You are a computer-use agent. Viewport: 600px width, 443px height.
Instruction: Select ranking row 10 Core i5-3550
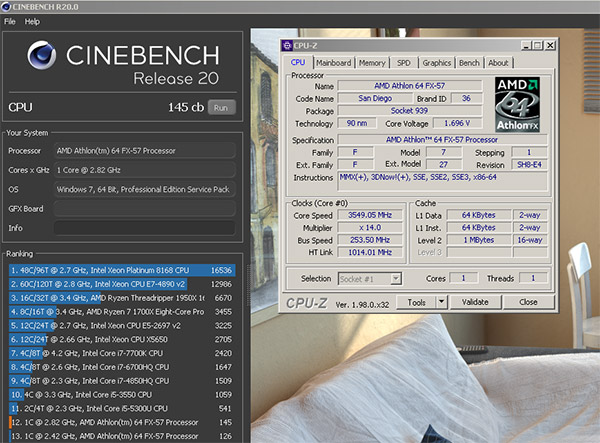(122, 394)
